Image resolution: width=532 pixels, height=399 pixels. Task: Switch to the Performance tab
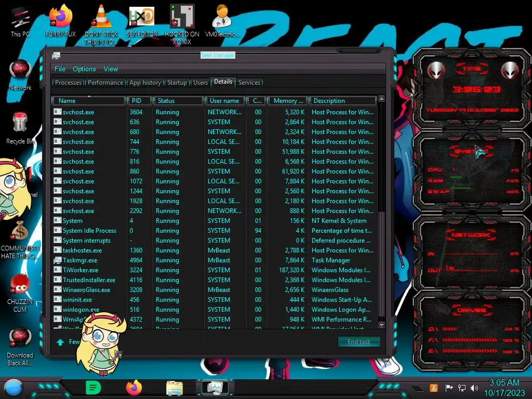105,83
